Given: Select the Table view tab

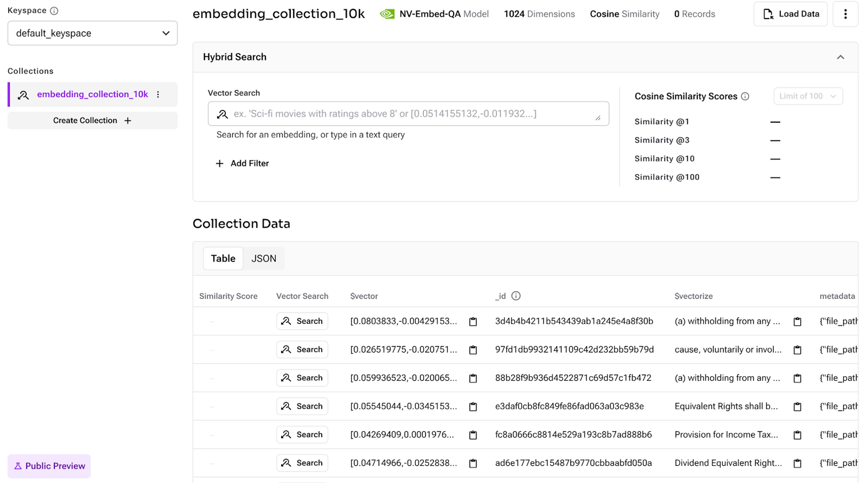Looking at the screenshot, I should (x=223, y=258).
